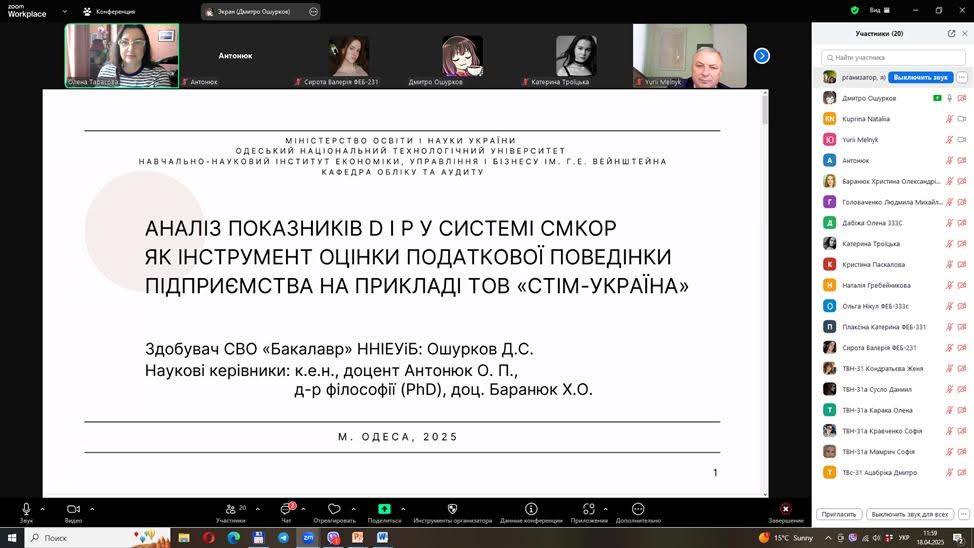
Task: Open audio options arrow next to Звук
Action: pyautogui.click(x=42, y=509)
